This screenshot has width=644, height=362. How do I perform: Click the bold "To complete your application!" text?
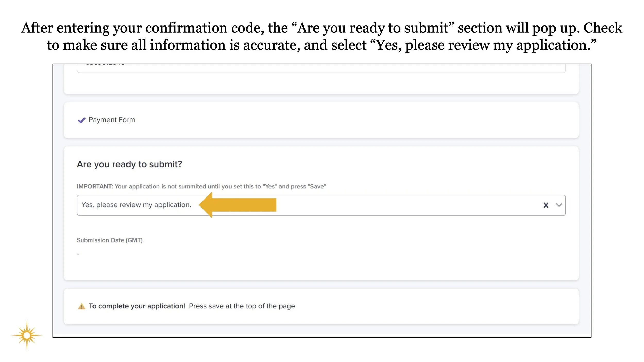pos(137,306)
